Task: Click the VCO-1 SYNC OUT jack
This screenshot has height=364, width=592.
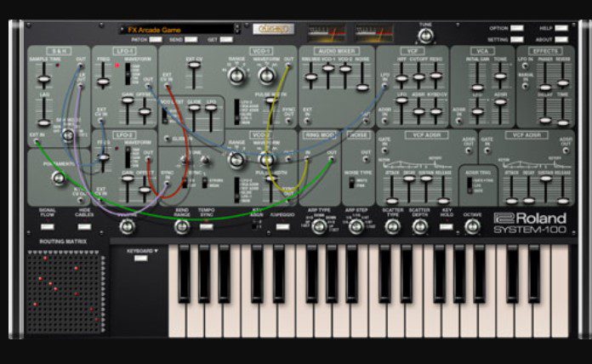Action: pos(288,121)
